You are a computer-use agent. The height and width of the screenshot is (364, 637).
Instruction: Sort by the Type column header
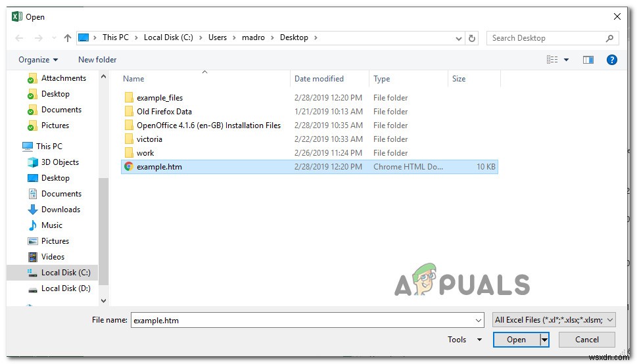[381, 79]
